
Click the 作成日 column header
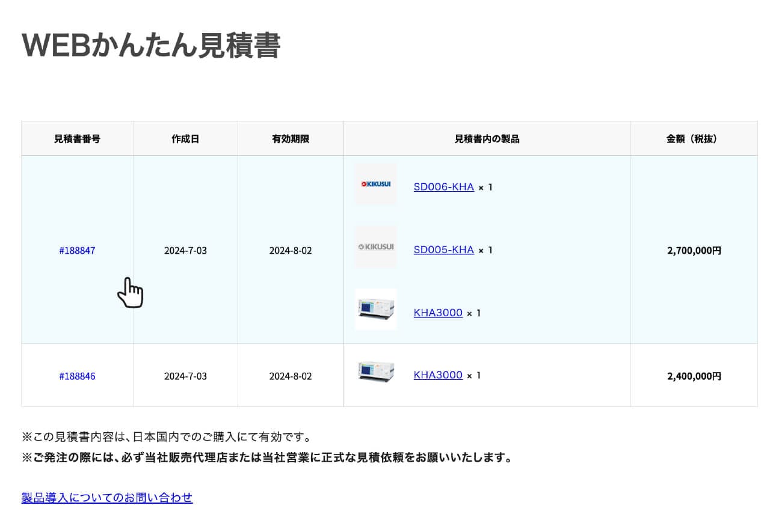click(x=185, y=139)
